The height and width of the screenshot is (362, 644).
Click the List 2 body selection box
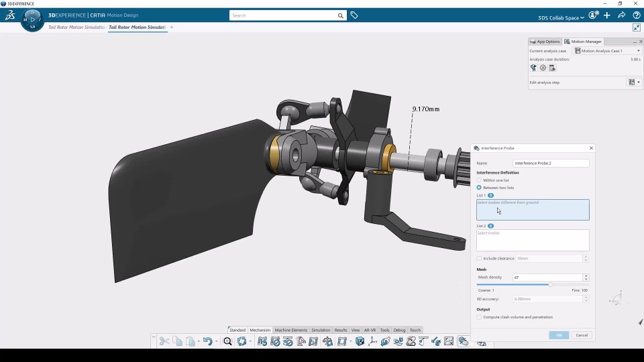pos(533,241)
